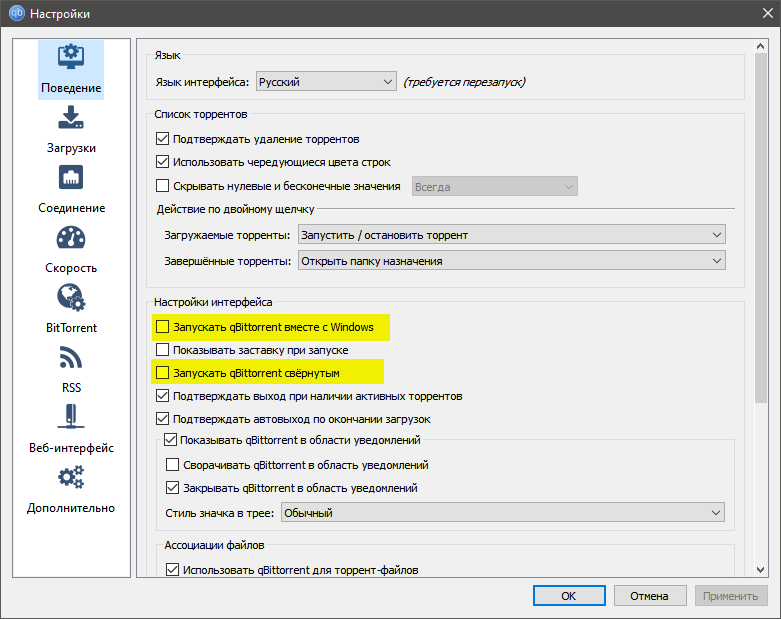Toggle Использовать qBittorrent для торрент-файлов
The width and height of the screenshot is (781, 619).
coord(172,570)
